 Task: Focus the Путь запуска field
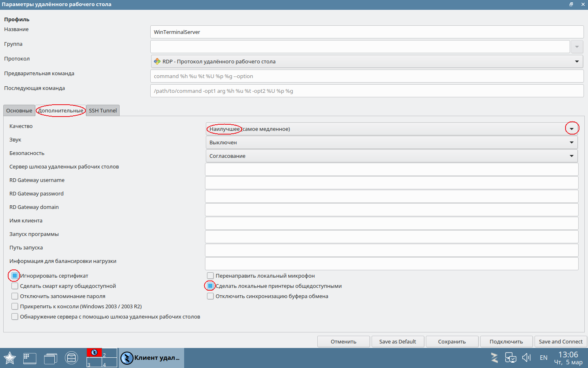coord(392,250)
